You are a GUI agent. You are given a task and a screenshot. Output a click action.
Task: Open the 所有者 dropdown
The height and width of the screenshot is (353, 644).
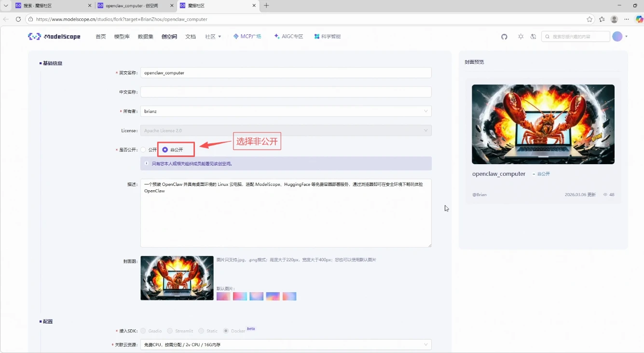(x=285, y=111)
